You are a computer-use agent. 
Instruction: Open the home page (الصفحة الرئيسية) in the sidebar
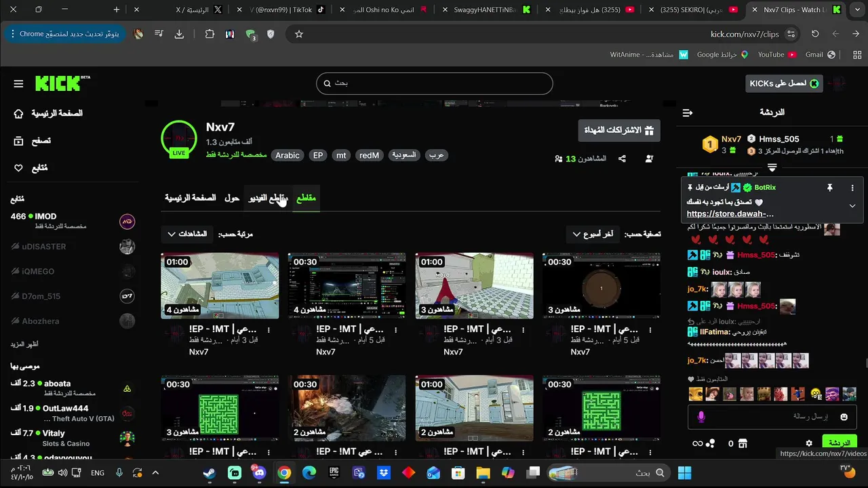point(47,113)
